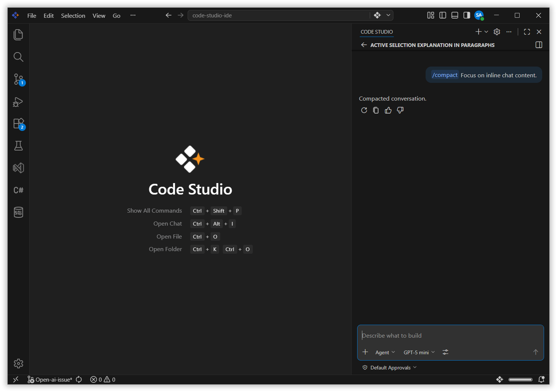Open the errors and warnings count in status bar
The width and height of the screenshot is (557, 392).
103,379
